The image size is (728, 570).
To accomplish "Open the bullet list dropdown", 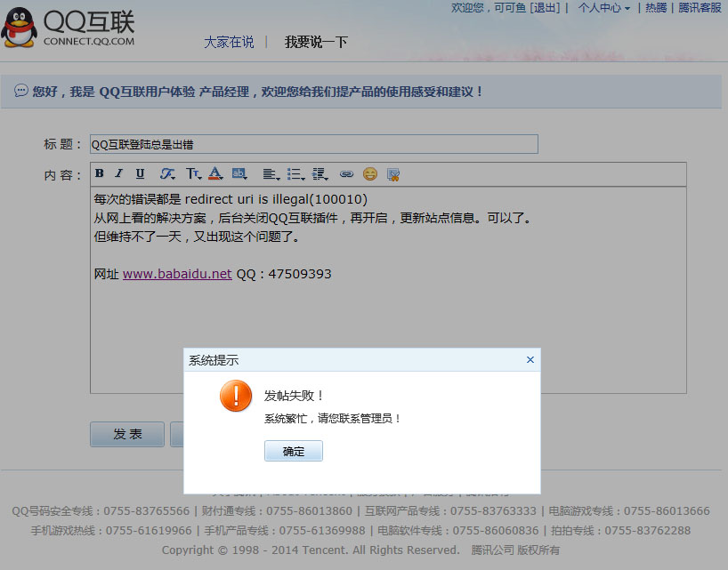I will click(x=295, y=174).
